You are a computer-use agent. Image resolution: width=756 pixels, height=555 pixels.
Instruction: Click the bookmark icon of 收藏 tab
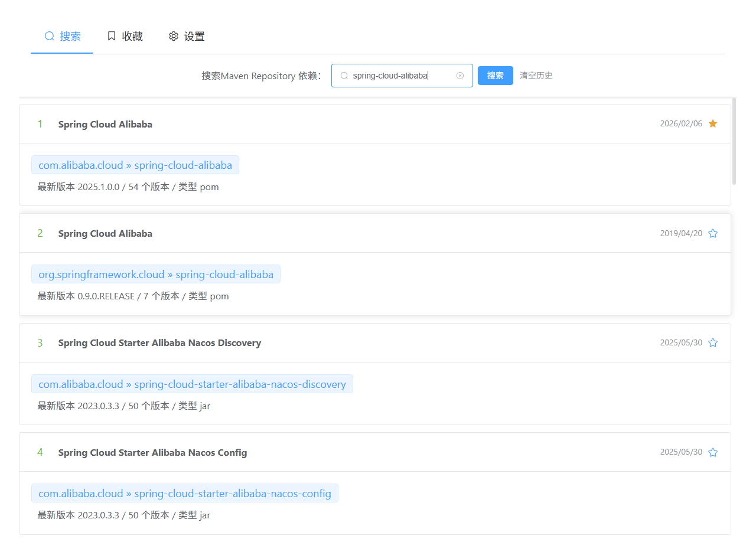(112, 36)
